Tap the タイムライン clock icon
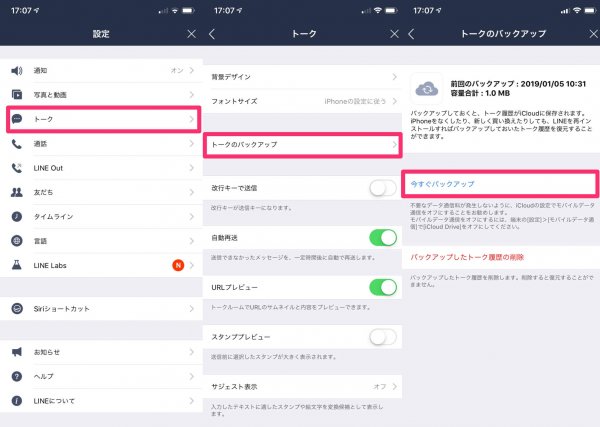600x427 pixels. click(16, 217)
